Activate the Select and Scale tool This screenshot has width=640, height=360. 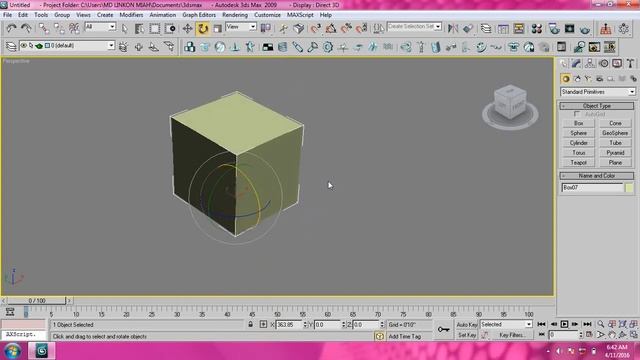[218, 28]
